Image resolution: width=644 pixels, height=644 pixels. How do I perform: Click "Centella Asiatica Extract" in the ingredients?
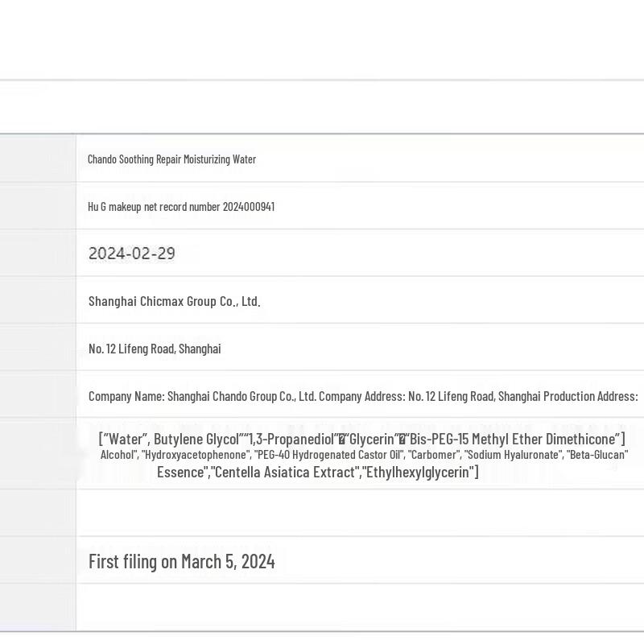point(286,473)
